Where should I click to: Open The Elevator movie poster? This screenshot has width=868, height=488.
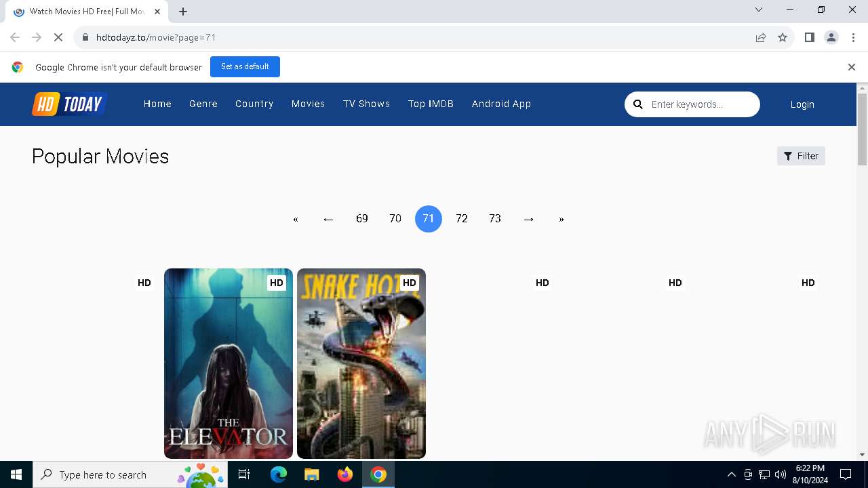[x=229, y=363]
